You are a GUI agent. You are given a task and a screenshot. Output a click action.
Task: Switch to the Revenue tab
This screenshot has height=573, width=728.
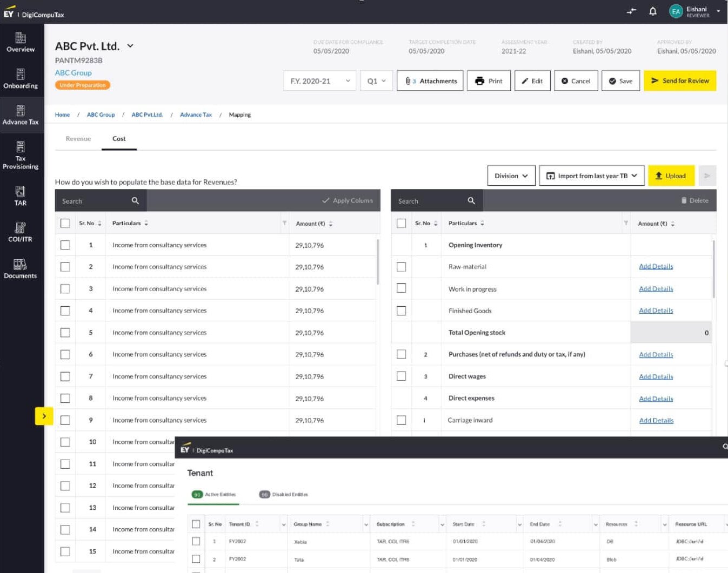[x=78, y=139]
